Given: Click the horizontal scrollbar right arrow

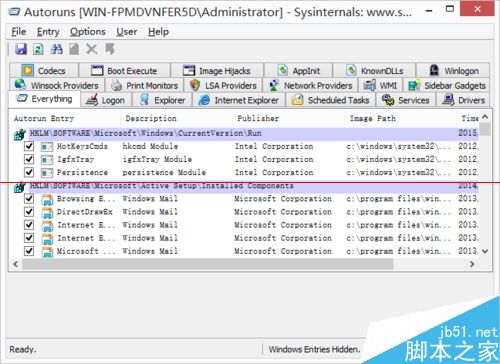Looking at the screenshot, I should pos(472,264).
